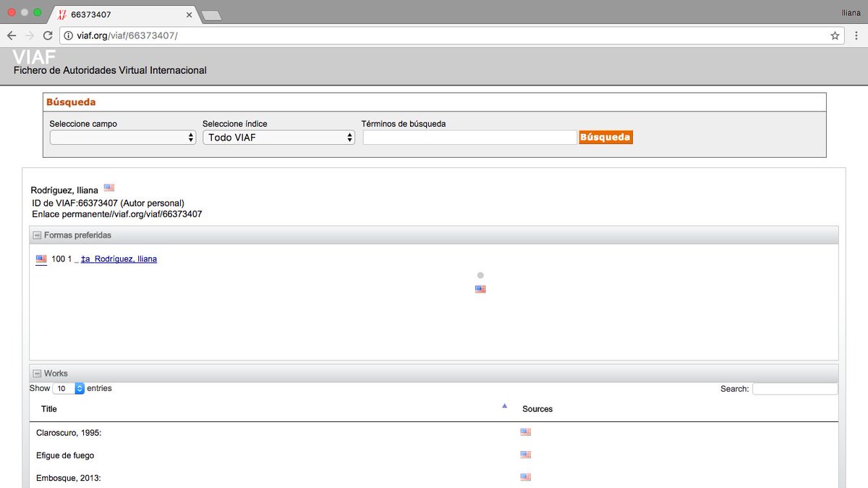
Task: Click the site info icon in address bar
Action: pyautogui.click(x=69, y=35)
